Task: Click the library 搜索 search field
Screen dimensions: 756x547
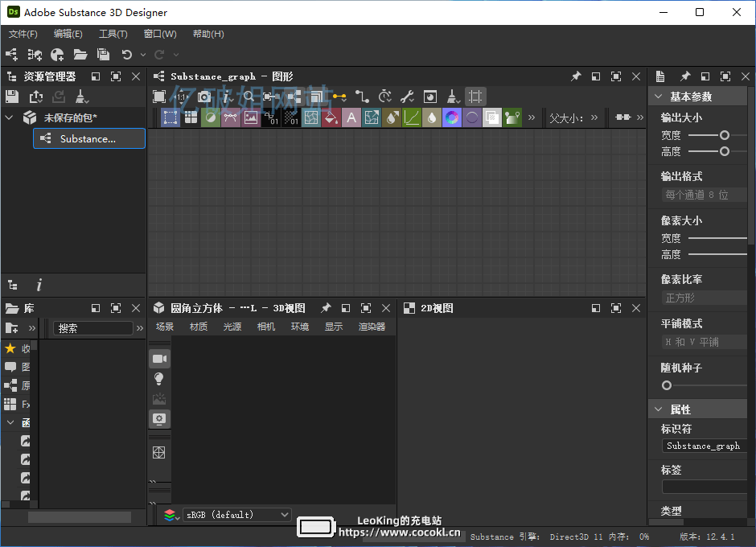Action: [92, 328]
